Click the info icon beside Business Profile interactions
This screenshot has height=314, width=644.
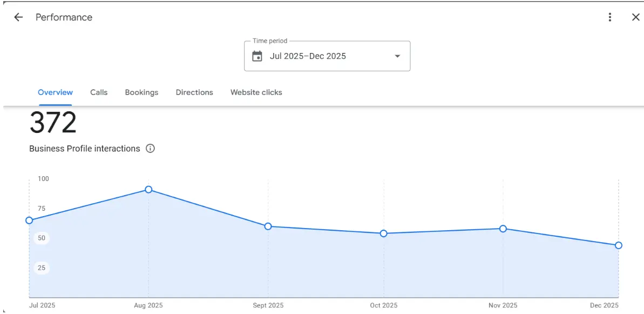[x=150, y=149]
